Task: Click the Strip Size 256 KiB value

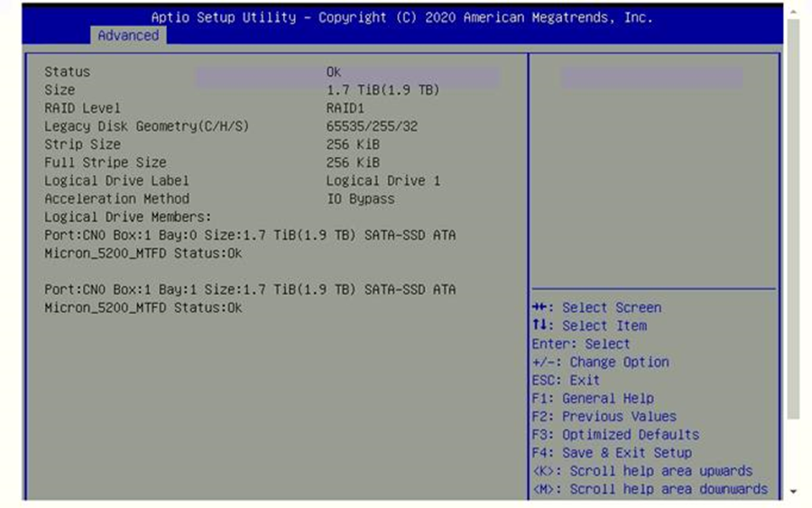Action: coord(353,144)
